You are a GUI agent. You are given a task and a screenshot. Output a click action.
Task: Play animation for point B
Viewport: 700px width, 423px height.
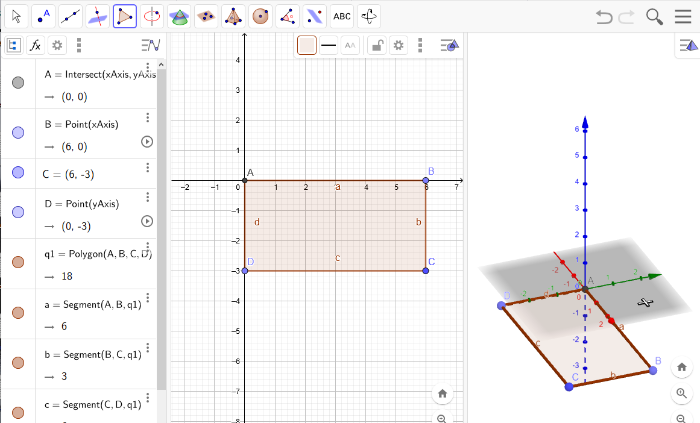tap(147, 142)
